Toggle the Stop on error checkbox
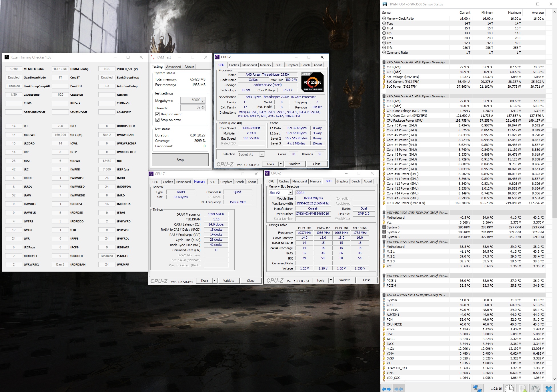The image size is (557, 392). click(157, 120)
